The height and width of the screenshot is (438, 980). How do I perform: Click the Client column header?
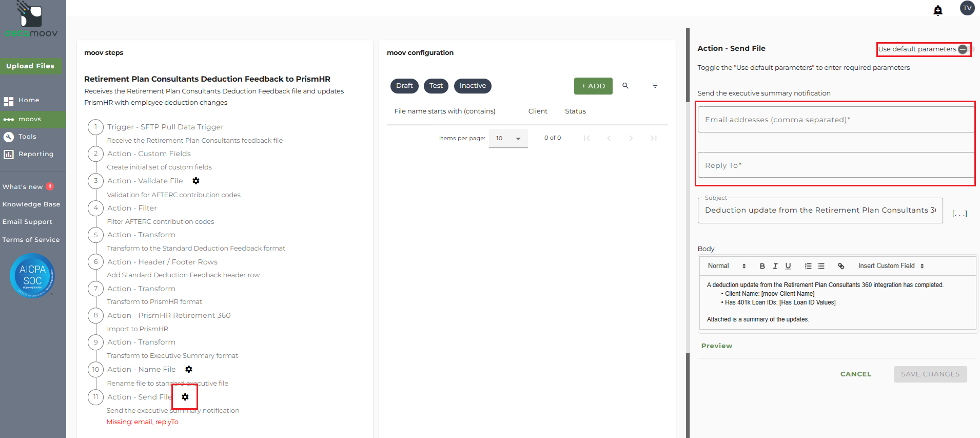tap(538, 111)
